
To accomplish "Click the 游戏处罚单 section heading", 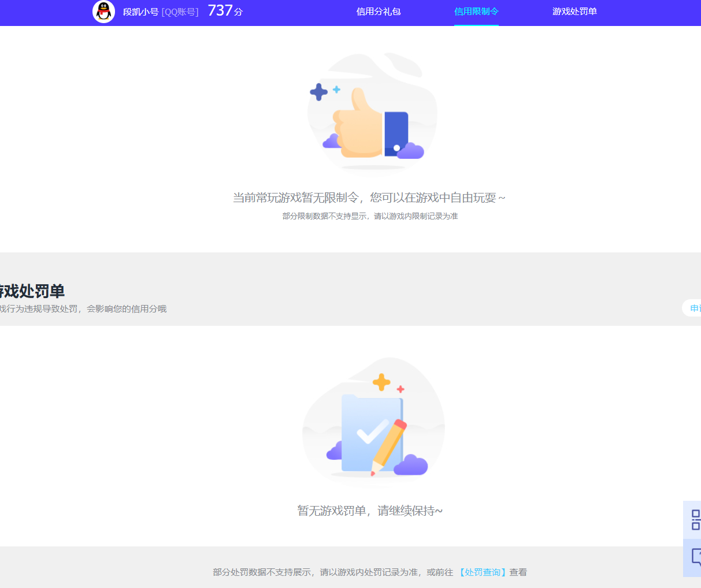I will point(29,292).
